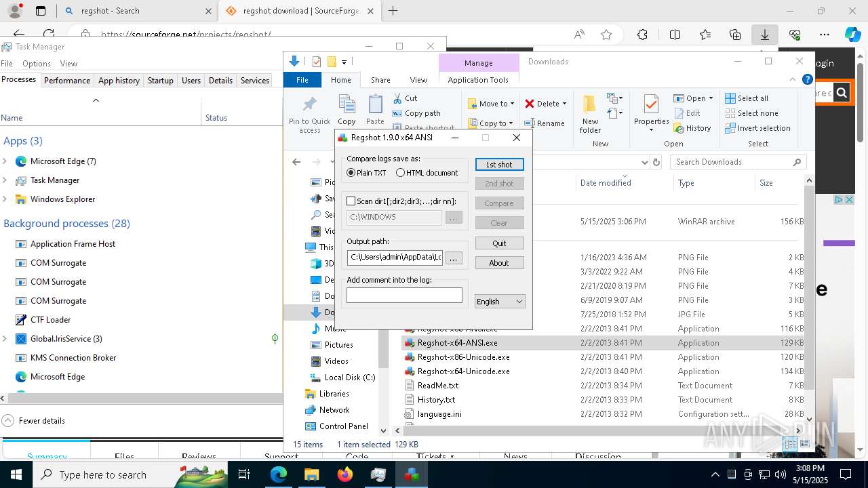Click Pin to Quick access icon

point(310,104)
